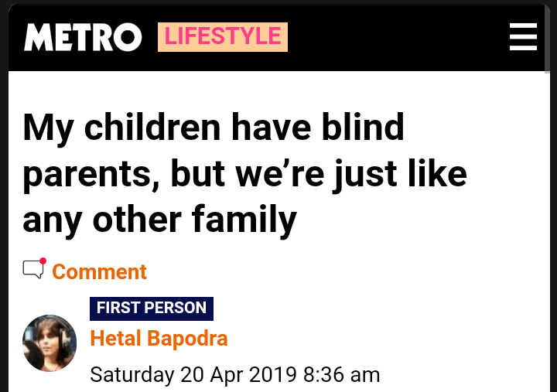Screen dimensions: 557x392
Task: Click the red dot on the comment icon
Action: pos(43,261)
